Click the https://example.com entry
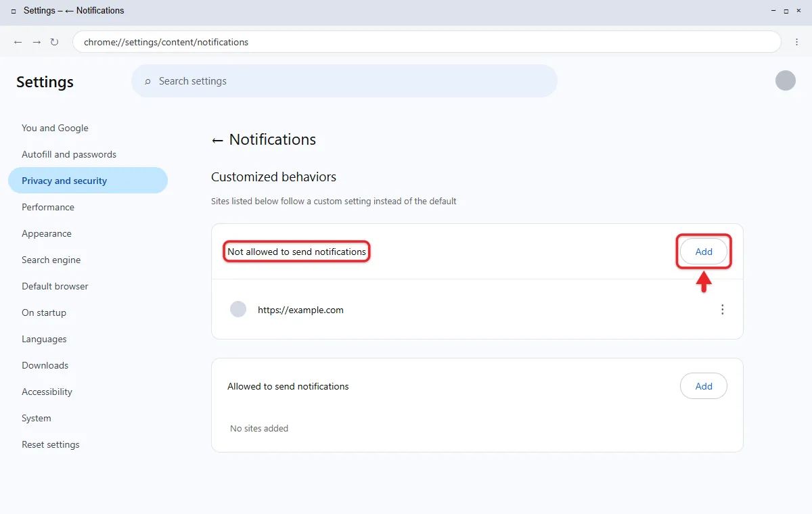The width and height of the screenshot is (812, 514). [300, 310]
